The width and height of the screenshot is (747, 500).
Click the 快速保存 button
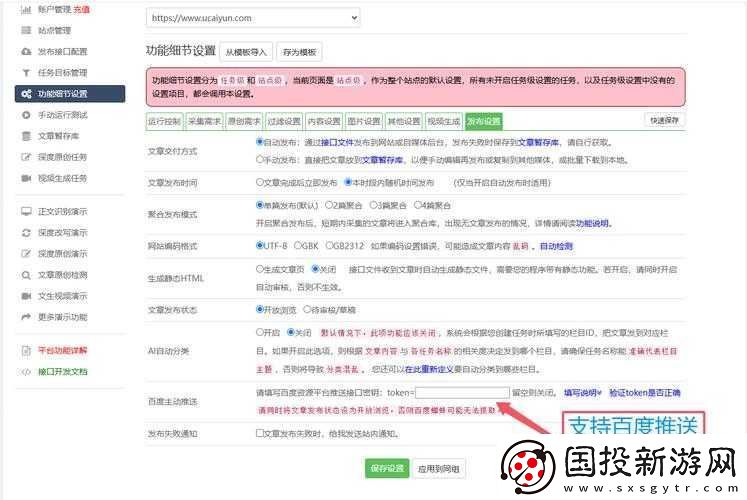click(664, 120)
